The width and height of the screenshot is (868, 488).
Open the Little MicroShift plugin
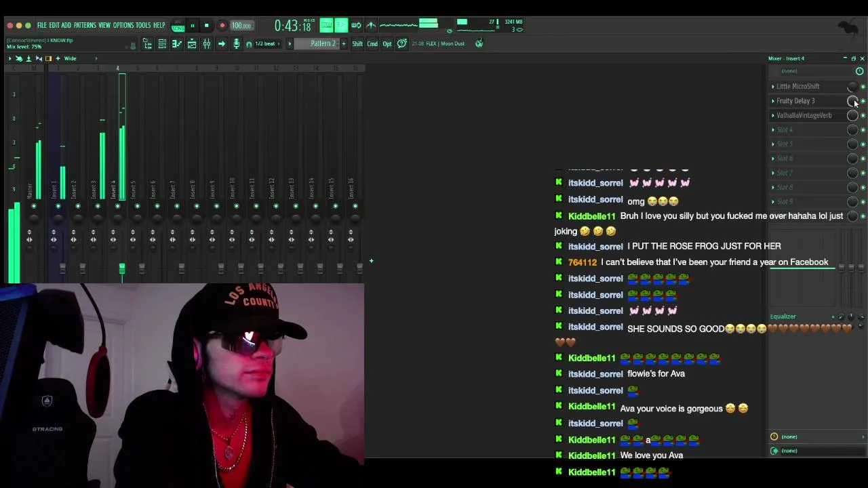[x=798, y=86]
